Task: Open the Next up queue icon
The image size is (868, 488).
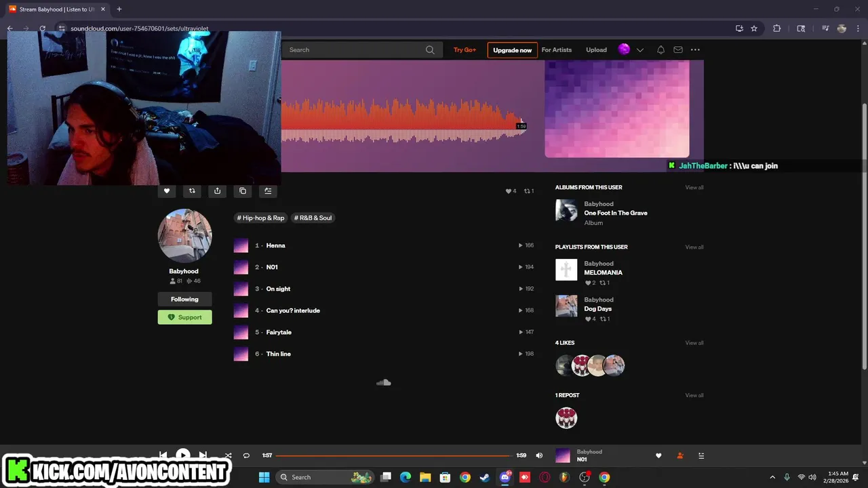Action: click(x=701, y=455)
